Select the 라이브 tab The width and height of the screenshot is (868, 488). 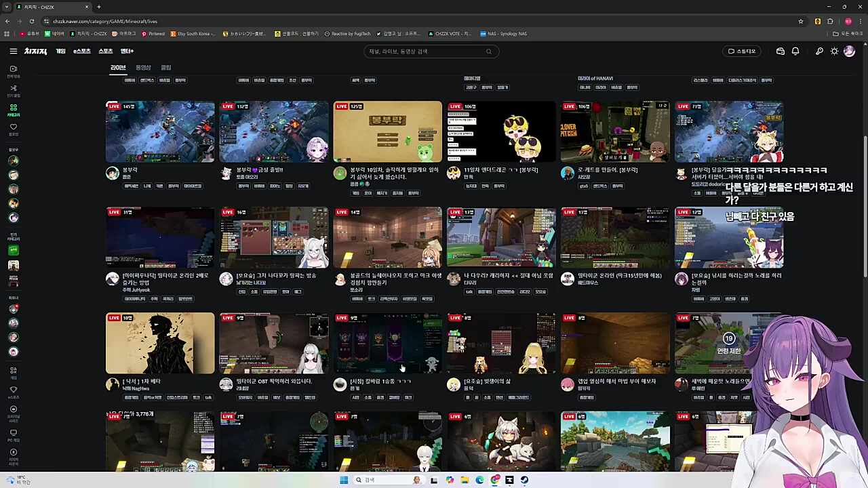click(x=118, y=68)
